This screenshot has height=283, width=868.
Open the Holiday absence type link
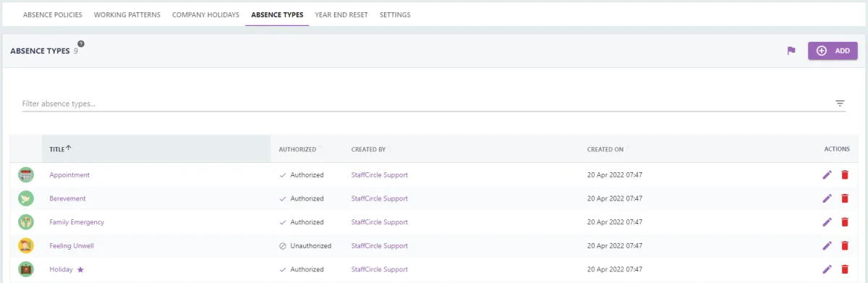(x=61, y=269)
